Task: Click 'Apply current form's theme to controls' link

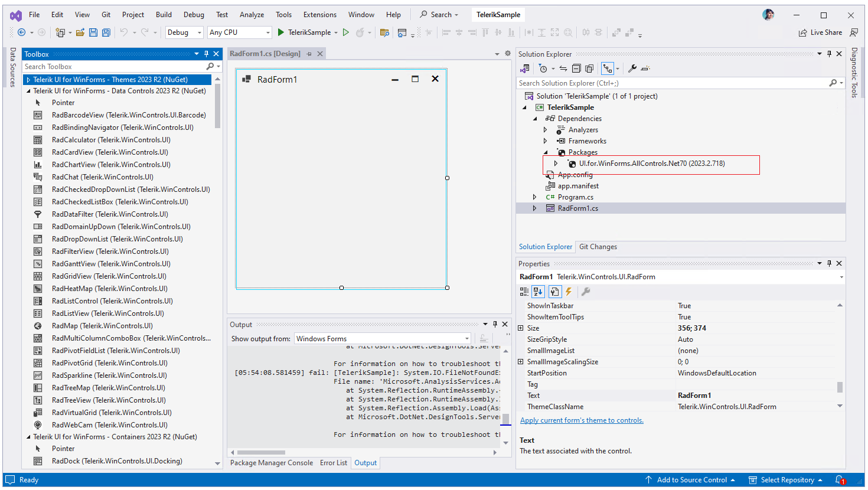Action: 582,420
